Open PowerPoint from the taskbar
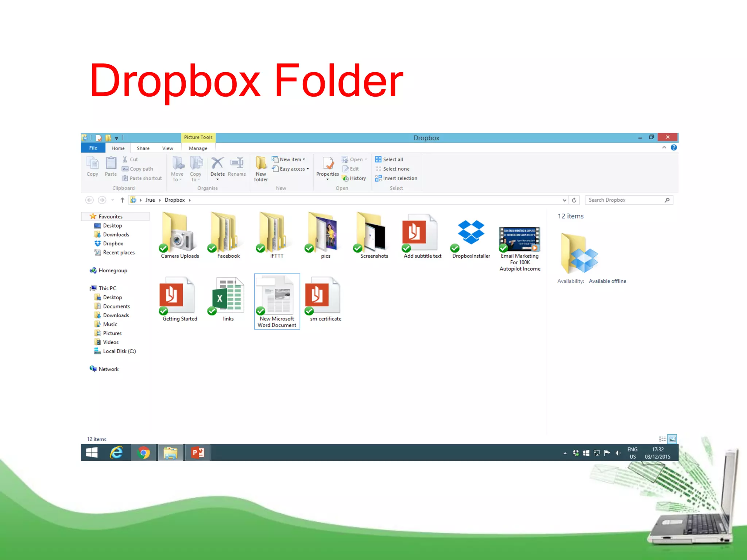The image size is (747, 560). point(198,452)
